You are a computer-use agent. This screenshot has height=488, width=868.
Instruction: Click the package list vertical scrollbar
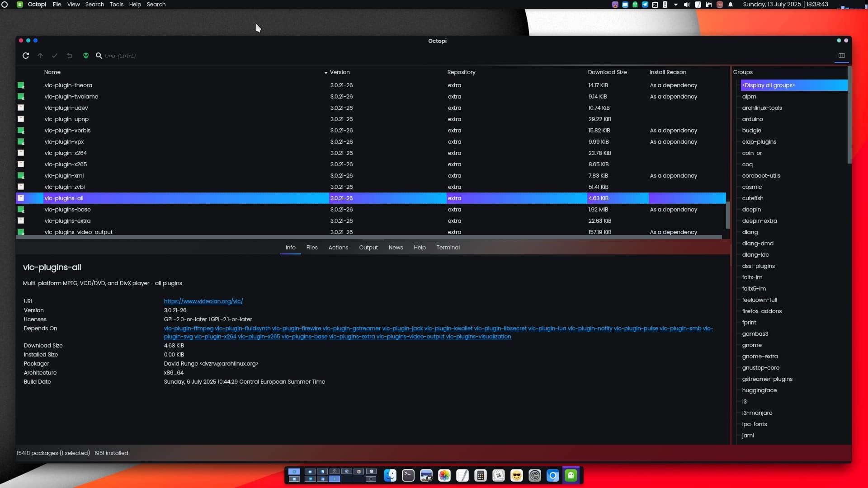(728, 215)
